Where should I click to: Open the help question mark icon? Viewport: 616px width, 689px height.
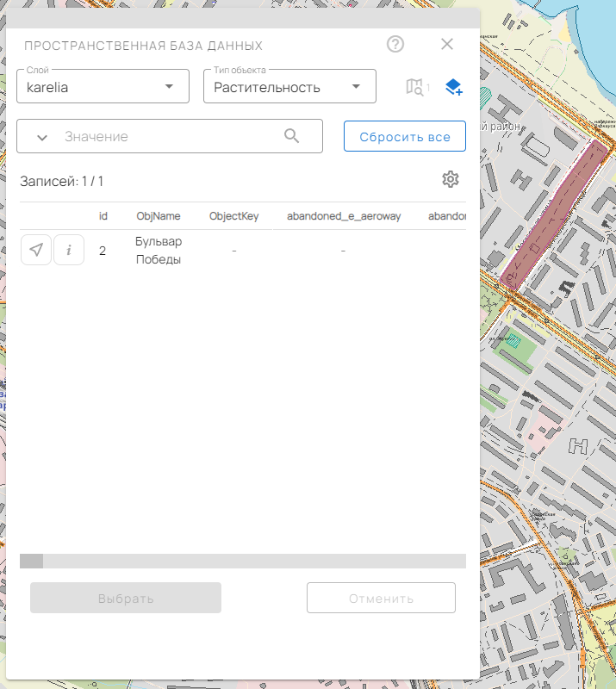pyautogui.click(x=395, y=45)
